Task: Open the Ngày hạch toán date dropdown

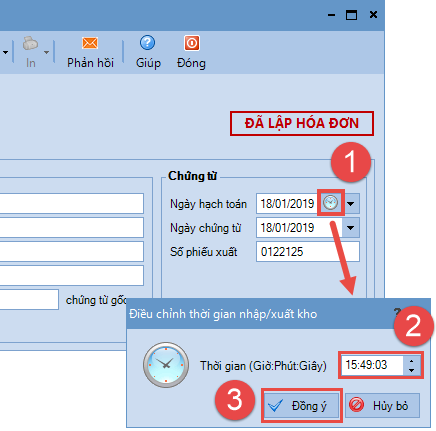Action: (x=351, y=203)
